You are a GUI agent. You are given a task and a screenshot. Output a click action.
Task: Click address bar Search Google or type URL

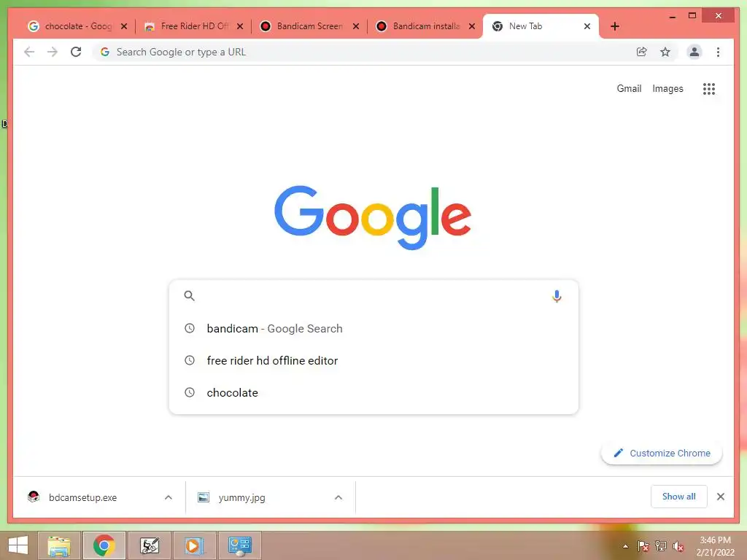(x=362, y=52)
